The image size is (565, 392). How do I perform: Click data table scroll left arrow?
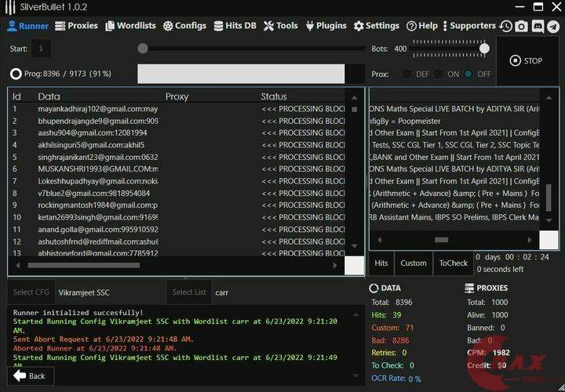(17, 266)
